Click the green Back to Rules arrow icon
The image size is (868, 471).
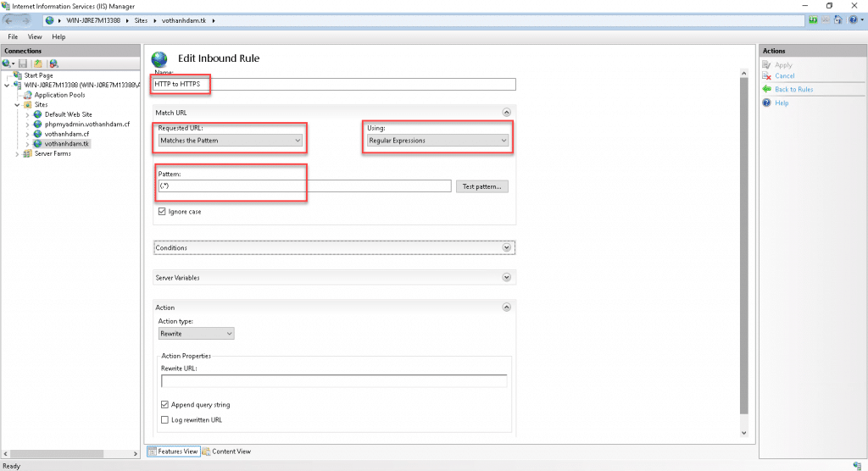(766, 89)
